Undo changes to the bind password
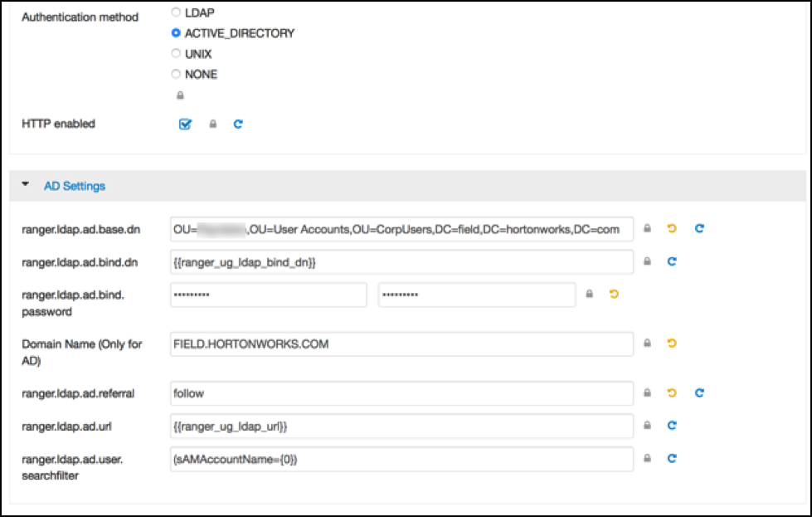This screenshot has height=517, width=812. click(x=614, y=294)
